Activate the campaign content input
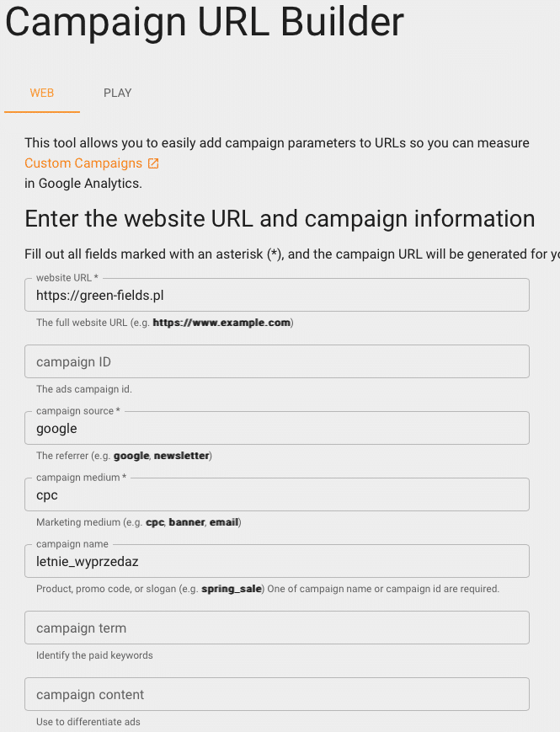 (276, 695)
